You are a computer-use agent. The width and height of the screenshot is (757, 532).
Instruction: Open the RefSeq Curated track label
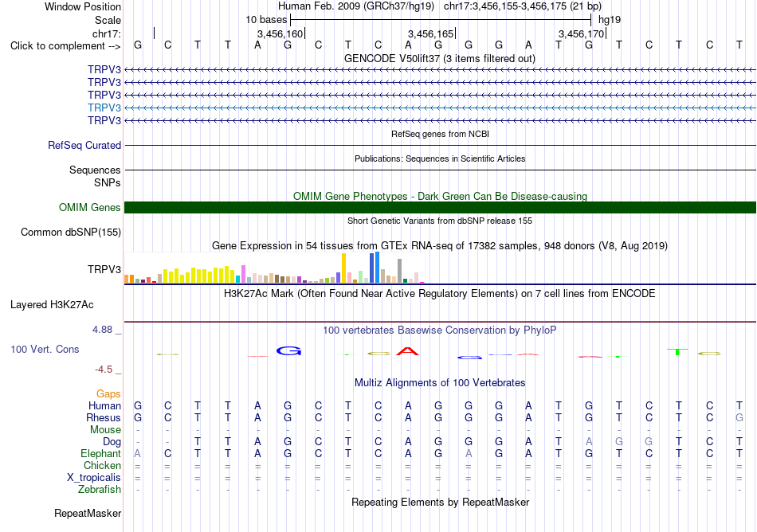coord(84,145)
